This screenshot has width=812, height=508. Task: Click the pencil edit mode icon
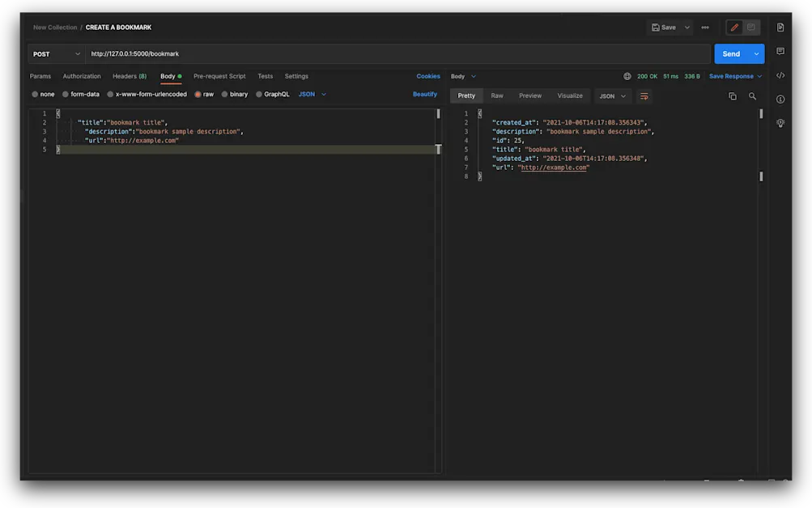tap(734, 28)
